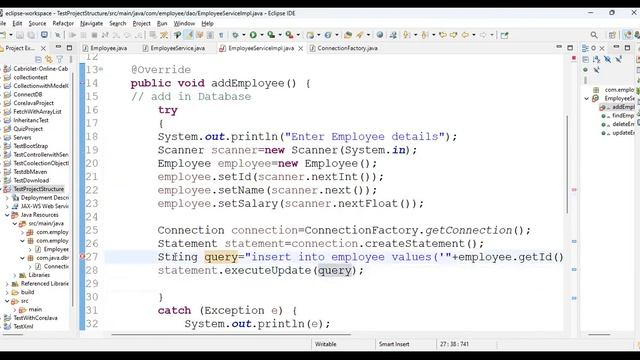Click the Run with Coverage icon
This screenshot has width=640, height=360.
(271, 35)
